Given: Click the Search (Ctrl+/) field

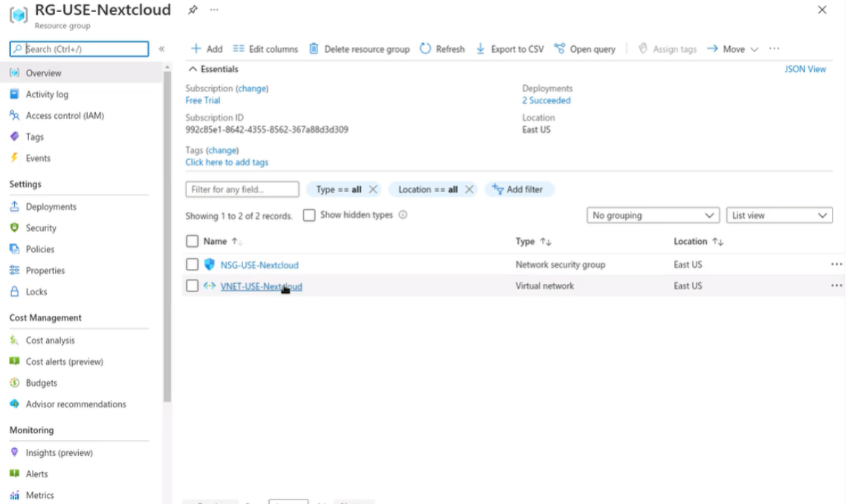Looking at the screenshot, I should (x=80, y=49).
